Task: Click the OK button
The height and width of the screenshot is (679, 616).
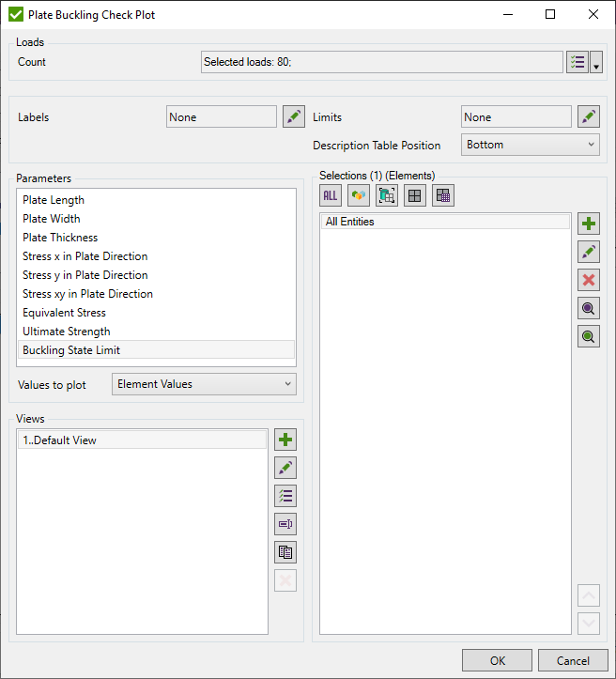Action: pos(497,660)
